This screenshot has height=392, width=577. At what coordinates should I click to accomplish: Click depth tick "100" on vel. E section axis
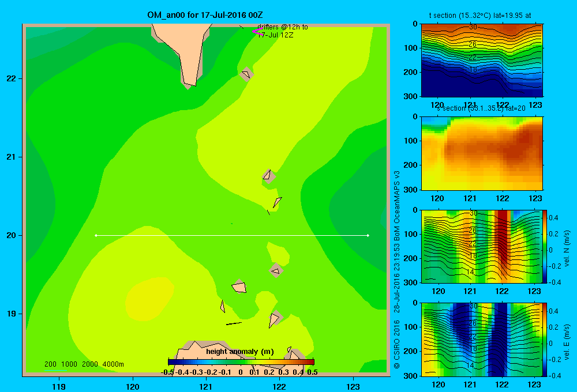click(x=411, y=327)
